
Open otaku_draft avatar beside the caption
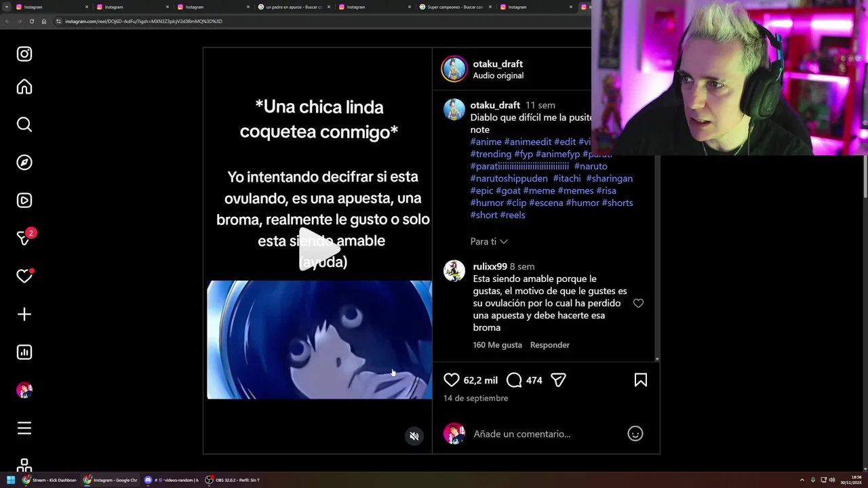point(454,110)
